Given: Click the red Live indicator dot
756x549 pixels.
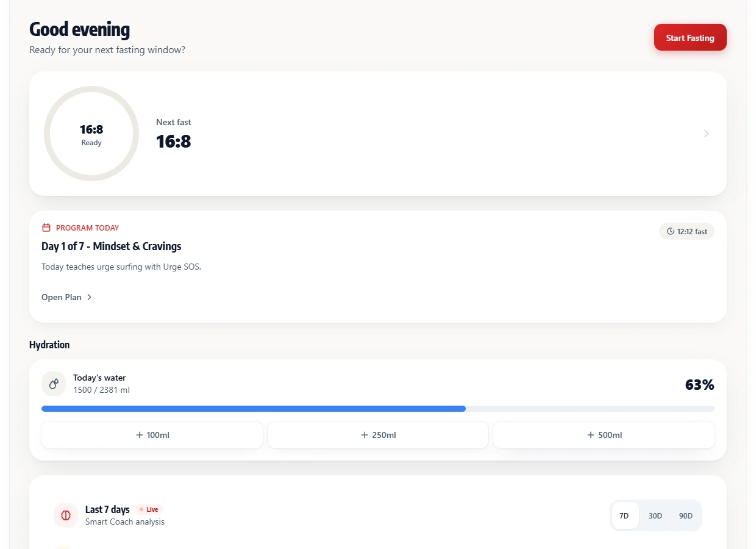Looking at the screenshot, I should click(x=141, y=509).
